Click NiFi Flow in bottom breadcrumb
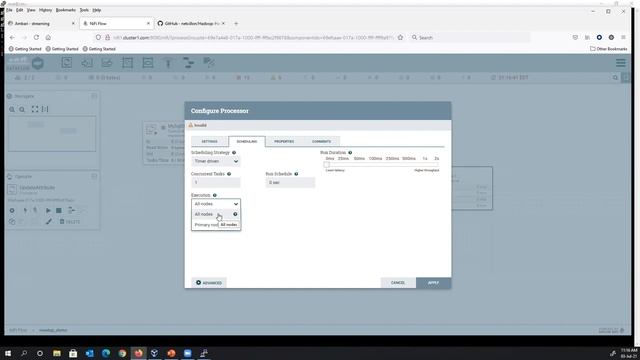 pos(18,330)
